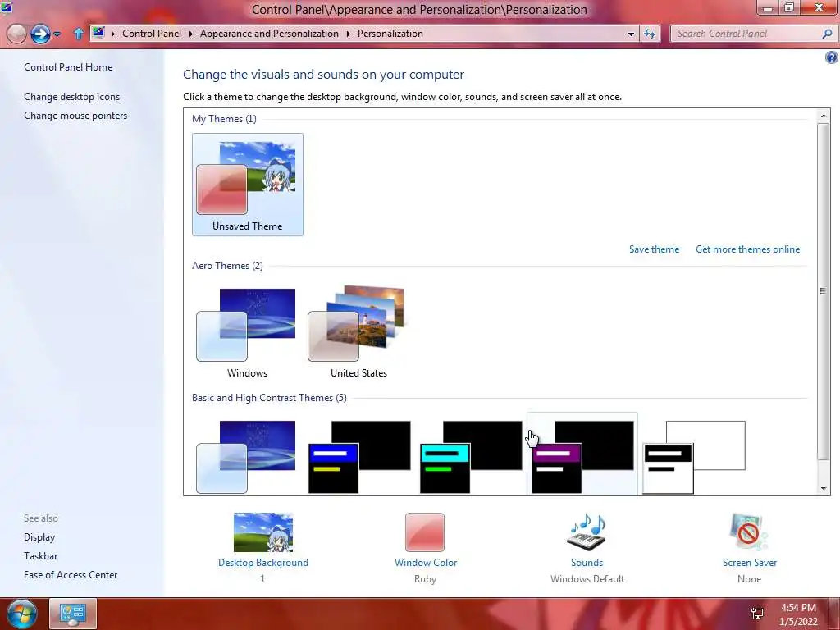Screen dimensions: 840x630
Task: Open Desktop Background wallpaper icon
Action: click(x=263, y=532)
